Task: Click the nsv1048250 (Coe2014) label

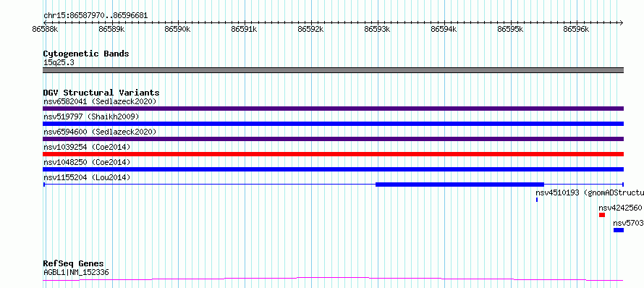Action: pos(87,162)
